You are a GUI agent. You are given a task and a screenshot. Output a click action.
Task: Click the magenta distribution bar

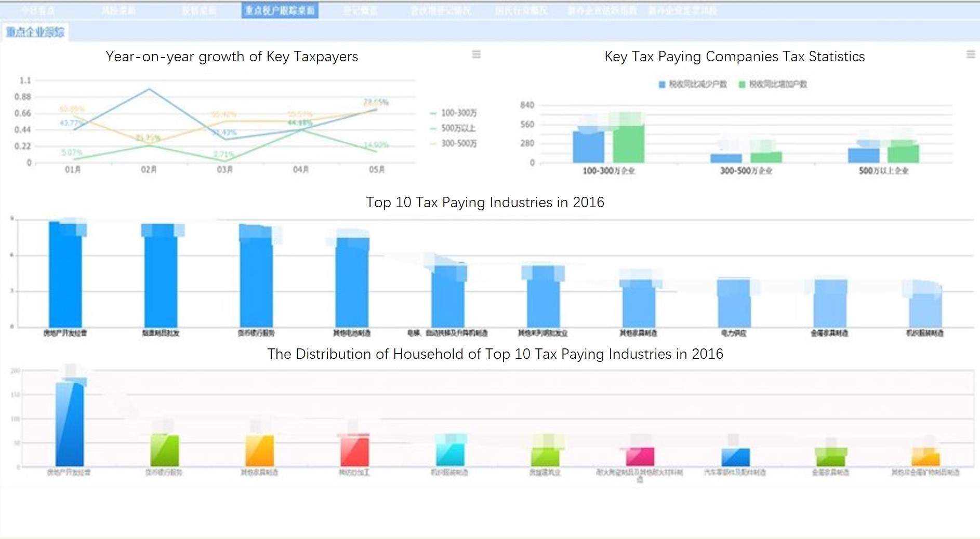tap(640, 457)
